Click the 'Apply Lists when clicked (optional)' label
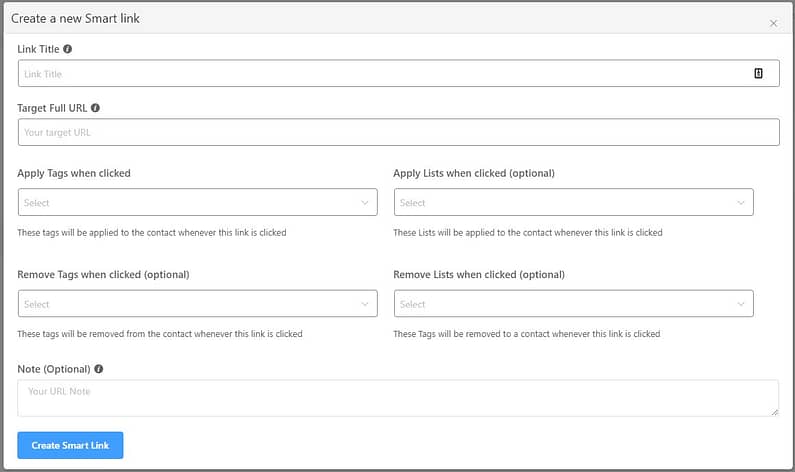This screenshot has height=472, width=795. pyautogui.click(x=474, y=173)
